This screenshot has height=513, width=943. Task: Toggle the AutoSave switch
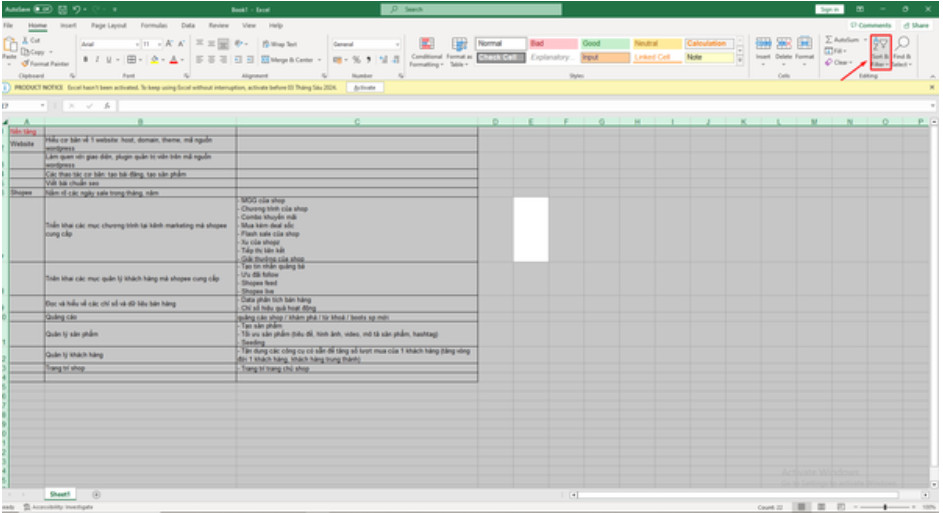pyautogui.click(x=41, y=8)
